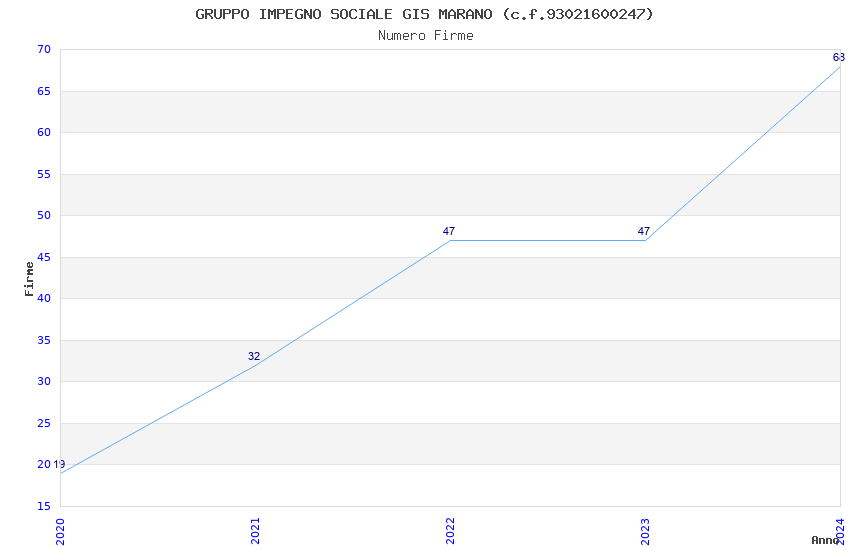The width and height of the screenshot is (850, 550).
Task: Click the y-axis tick value 55
Action: coord(44,174)
